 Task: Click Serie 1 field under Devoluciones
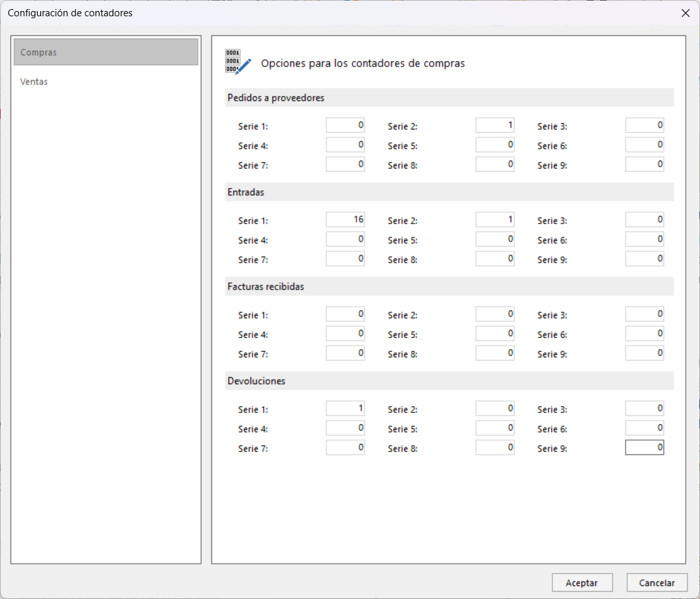pyautogui.click(x=345, y=408)
